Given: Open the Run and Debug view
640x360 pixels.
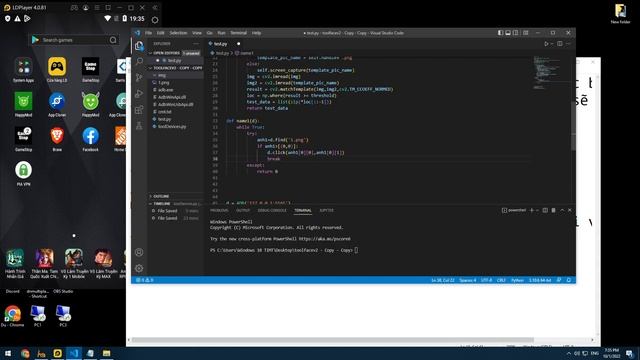Looking at the screenshot, I should click(x=139, y=93).
